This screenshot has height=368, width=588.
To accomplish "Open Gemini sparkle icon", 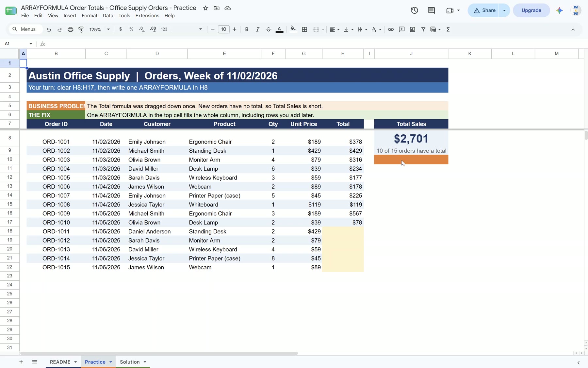I will click(x=559, y=10).
